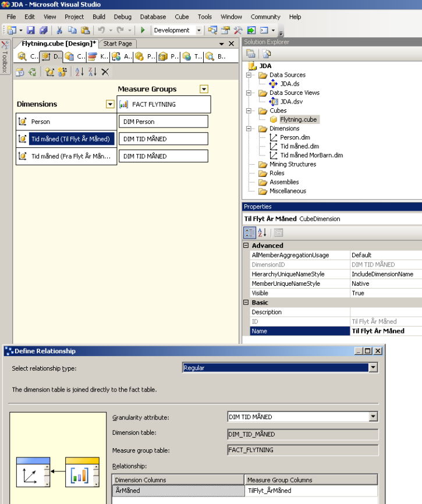Sort dimensions descending Z-A icon
The height and width of the screenshot is (504, 422).
92,72
